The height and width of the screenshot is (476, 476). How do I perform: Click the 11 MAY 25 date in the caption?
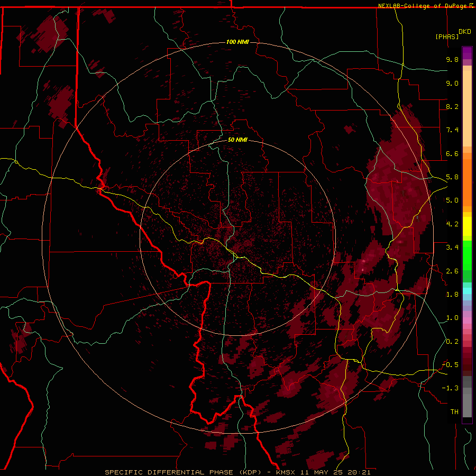point(322,472)
